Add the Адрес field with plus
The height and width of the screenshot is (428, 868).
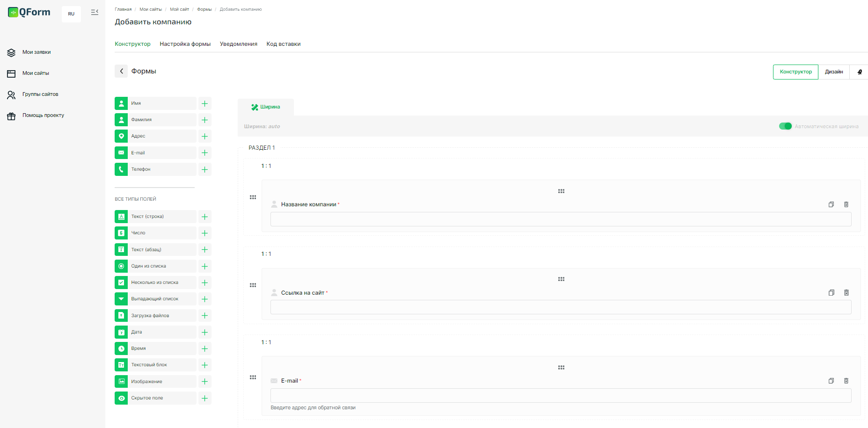coord(204,136)
